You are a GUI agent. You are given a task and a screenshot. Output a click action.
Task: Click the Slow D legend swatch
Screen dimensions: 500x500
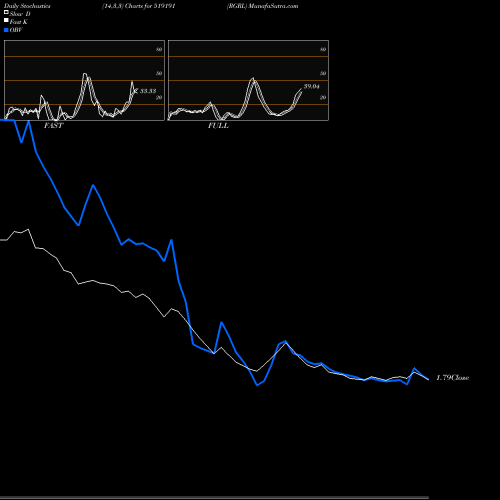point(6,13)
